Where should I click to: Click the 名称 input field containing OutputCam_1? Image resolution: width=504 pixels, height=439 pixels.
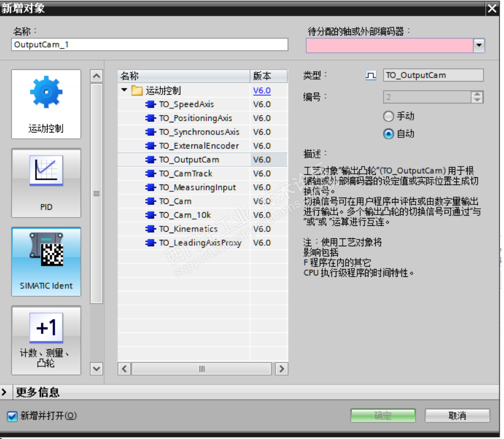coord(150,45)
